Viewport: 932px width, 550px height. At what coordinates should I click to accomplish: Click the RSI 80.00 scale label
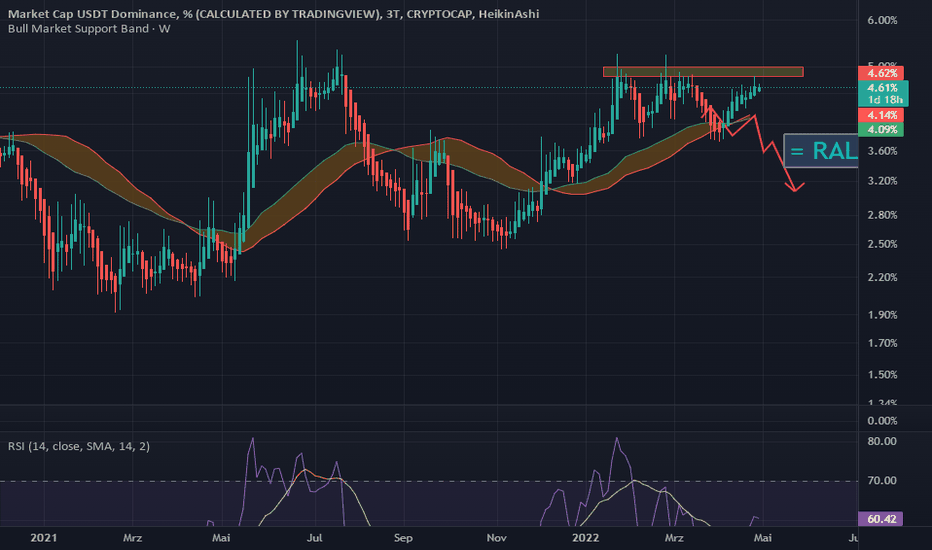[x=882, y=441]
